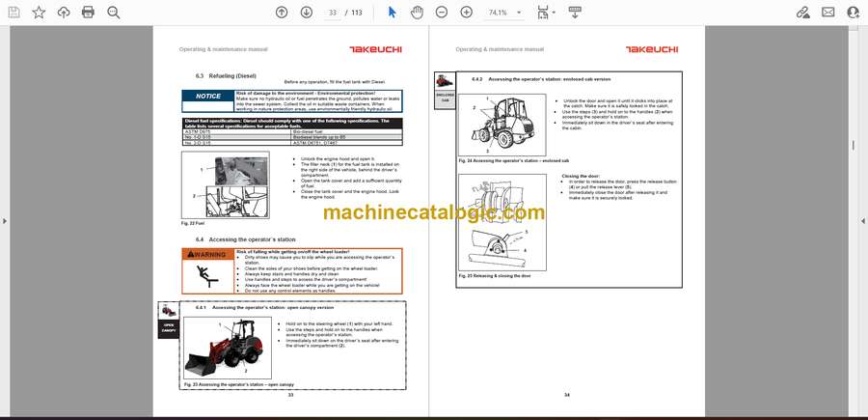Click the 'Fig. 22 Fuel' caption
The width and height of the screenshot is (868, 420).
(x=193, y=223)
